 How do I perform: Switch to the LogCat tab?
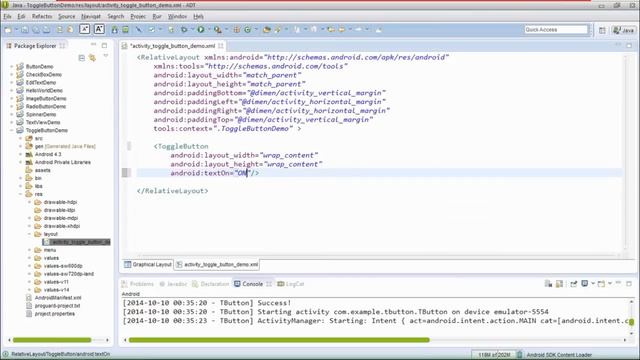pyautogui.click(x=291, y=284)
